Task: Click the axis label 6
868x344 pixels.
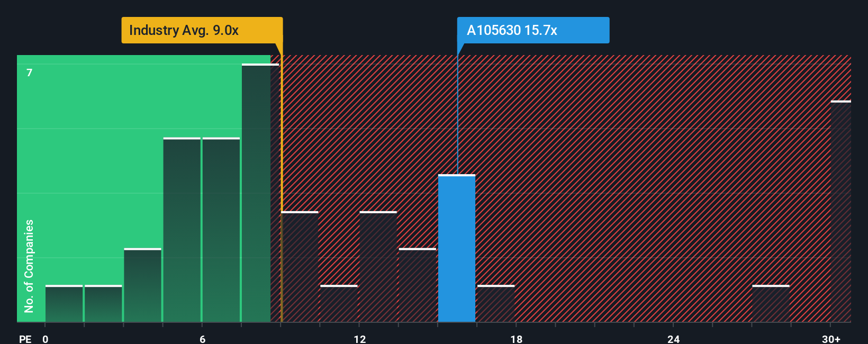Action: (x=202, y=339)
